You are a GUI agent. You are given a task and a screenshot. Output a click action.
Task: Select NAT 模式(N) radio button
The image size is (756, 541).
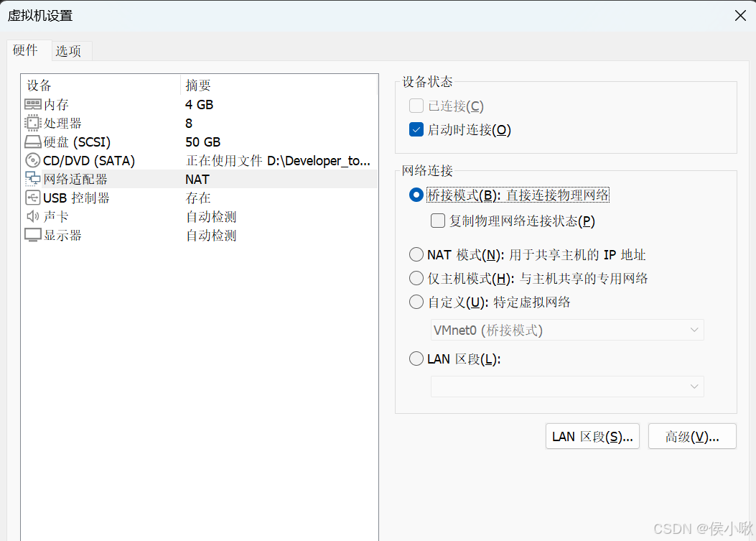416,254
